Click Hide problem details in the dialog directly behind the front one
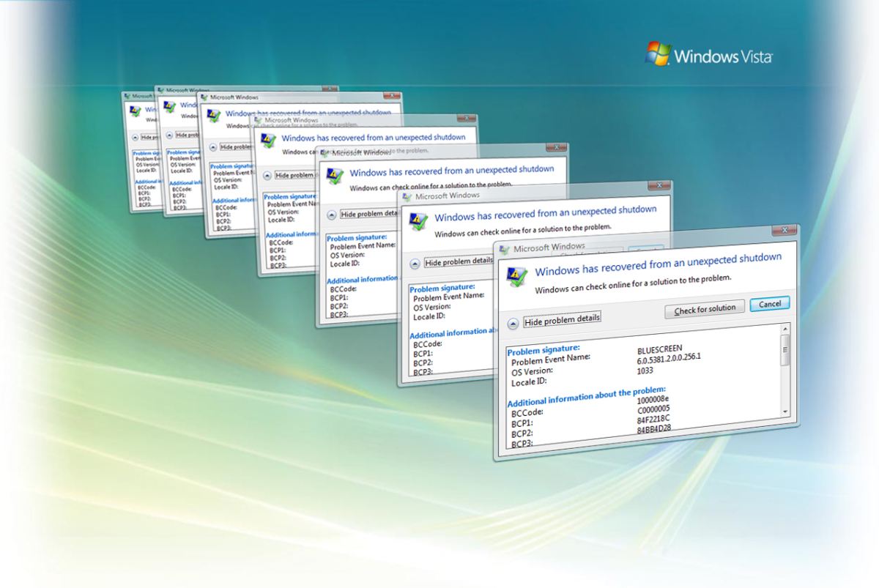 point(459,261)
